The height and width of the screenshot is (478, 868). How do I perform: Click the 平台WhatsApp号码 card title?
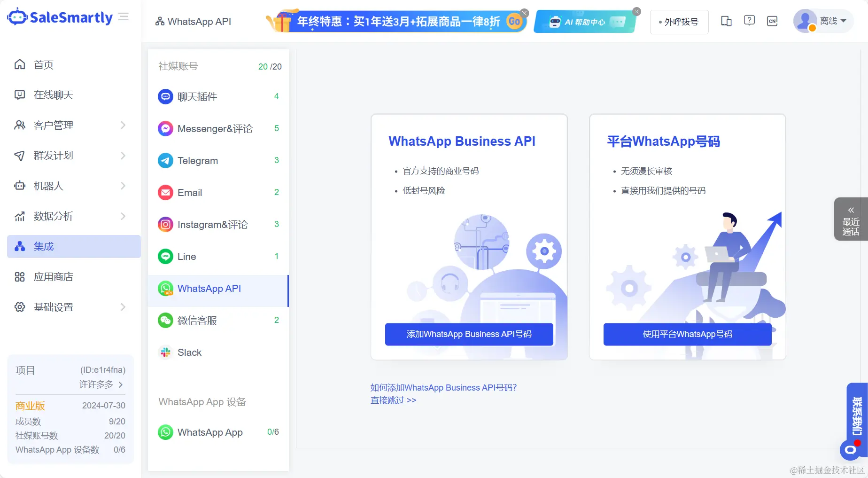pos(663,141)
